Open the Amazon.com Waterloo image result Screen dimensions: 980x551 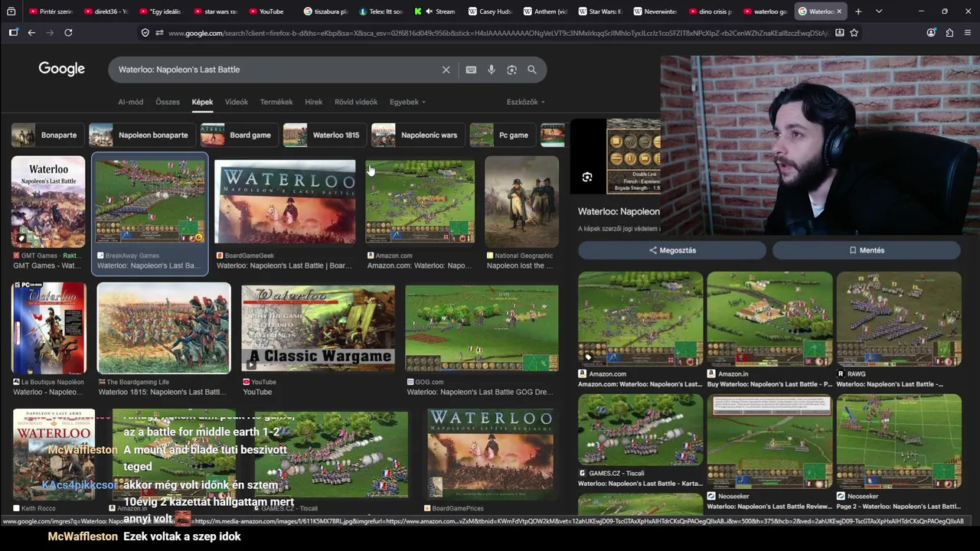[420, 202]
